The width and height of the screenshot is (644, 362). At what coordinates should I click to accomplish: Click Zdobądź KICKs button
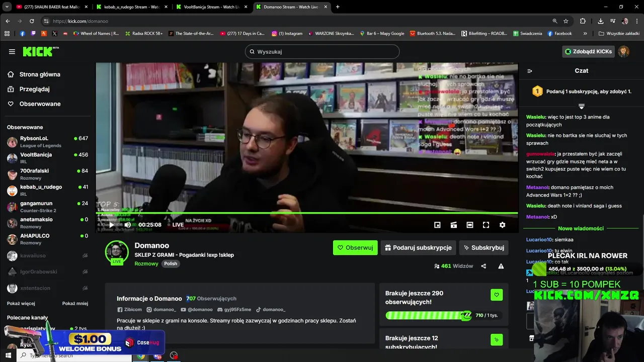588,51
